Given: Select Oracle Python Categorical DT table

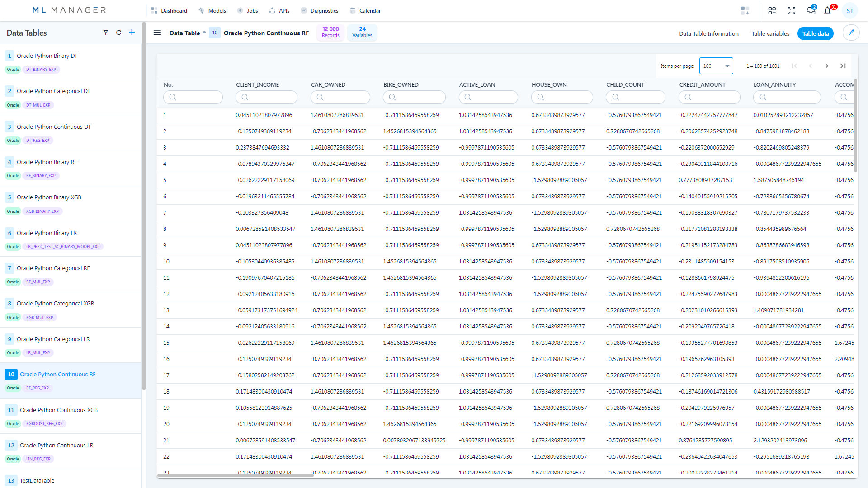Looking at the screenshot, I should 71,98.
